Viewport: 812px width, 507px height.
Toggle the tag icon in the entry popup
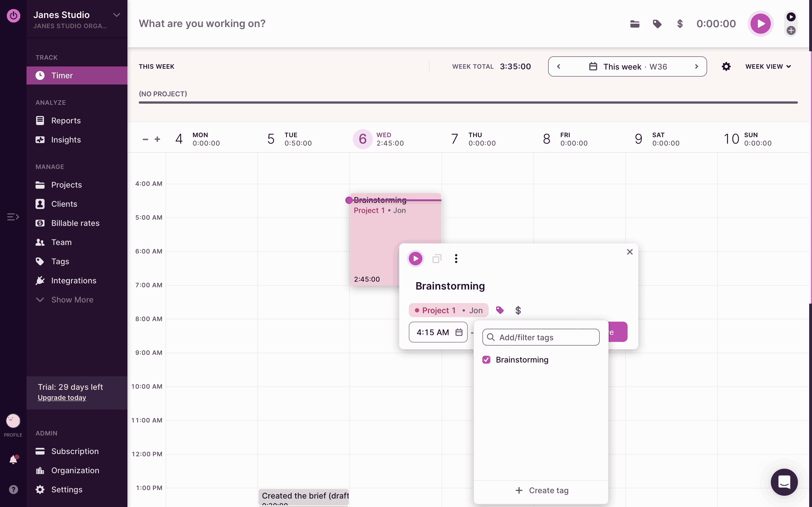pos(500,310)
